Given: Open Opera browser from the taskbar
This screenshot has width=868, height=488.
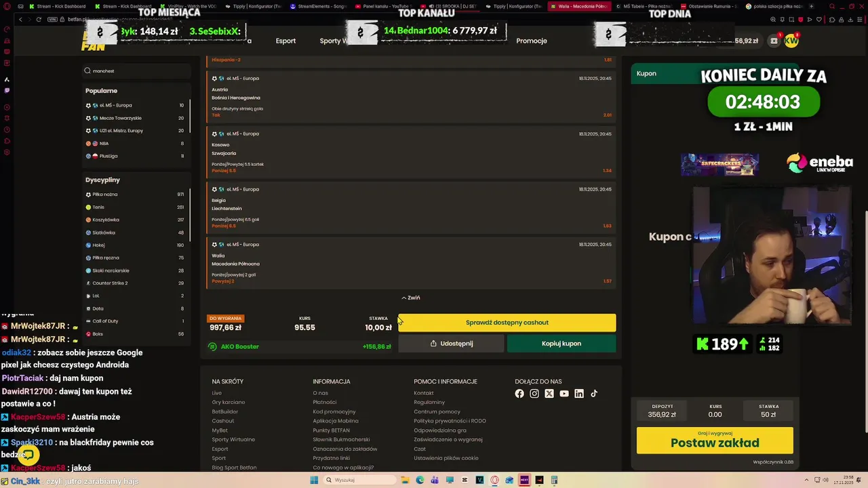Looking at the screenshot, I should click(x=494, y=480).
